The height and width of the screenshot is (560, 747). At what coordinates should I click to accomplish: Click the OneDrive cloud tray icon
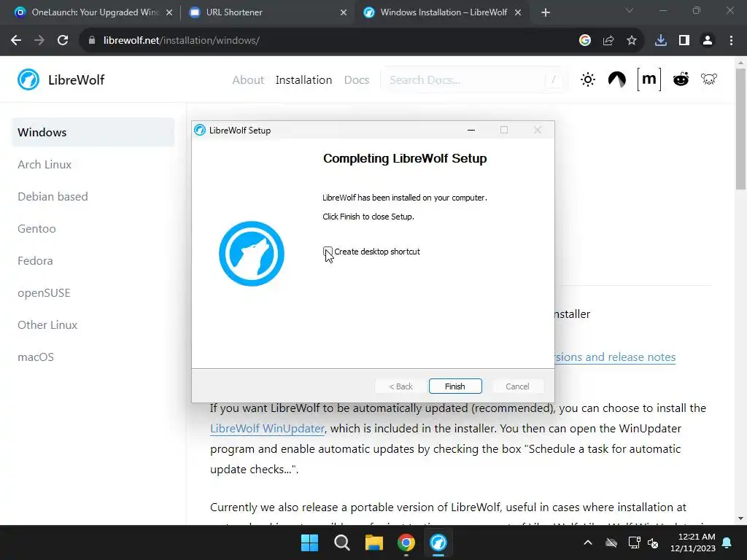click(611, 542)
